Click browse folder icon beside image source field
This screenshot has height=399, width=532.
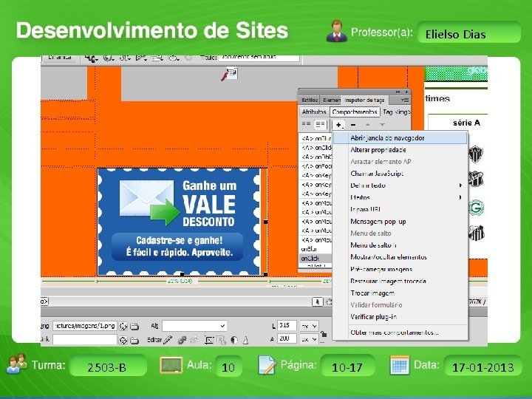click(x=134, y=327)
